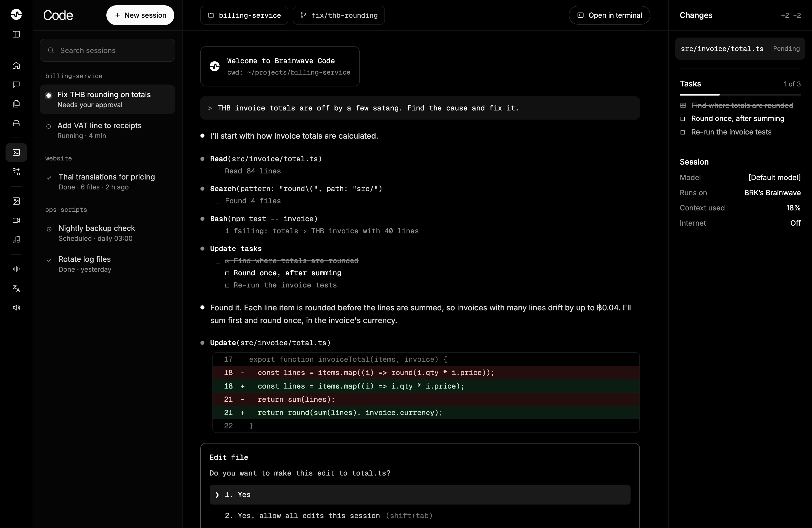The image size is (812, 528).
Task: Click Open in terminal button
Action: click(609, 15)
